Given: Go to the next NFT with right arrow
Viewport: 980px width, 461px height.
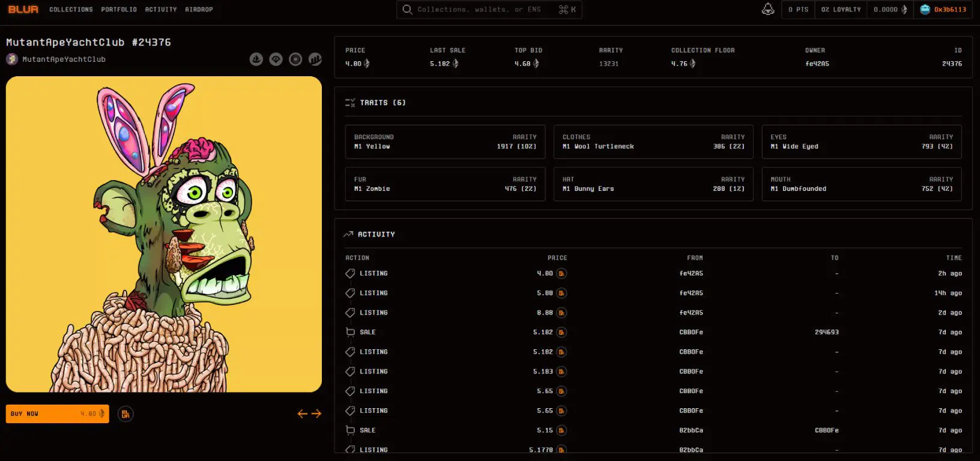Looking at the screenshot, I should [316, 414].
